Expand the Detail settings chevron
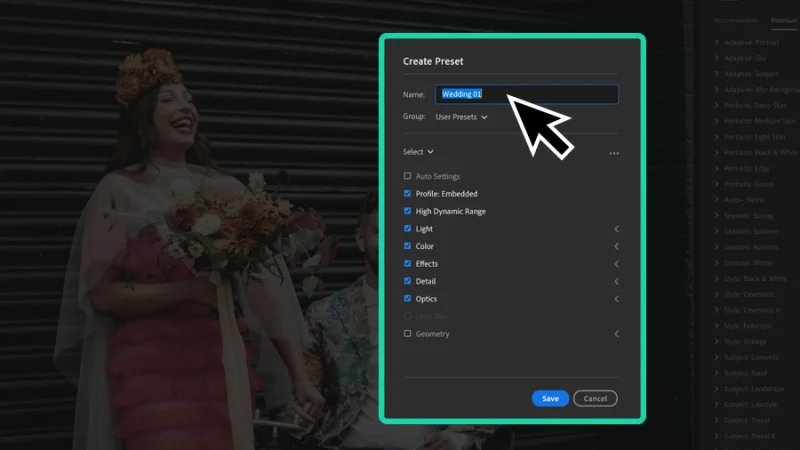 616,281
